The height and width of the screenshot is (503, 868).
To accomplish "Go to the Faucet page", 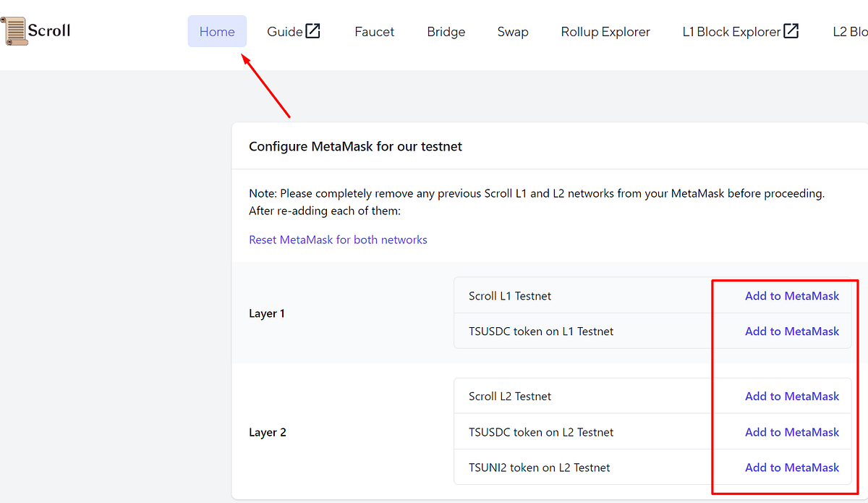I will click(375, 31).
